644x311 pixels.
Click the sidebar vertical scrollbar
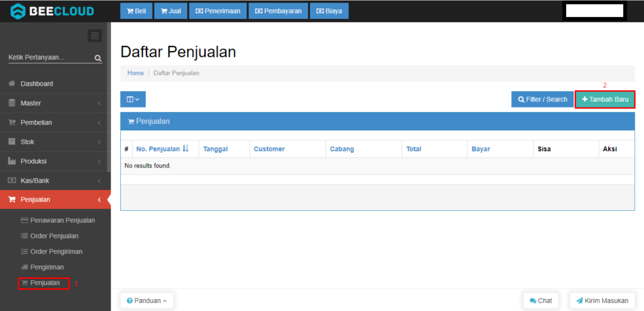109,97
